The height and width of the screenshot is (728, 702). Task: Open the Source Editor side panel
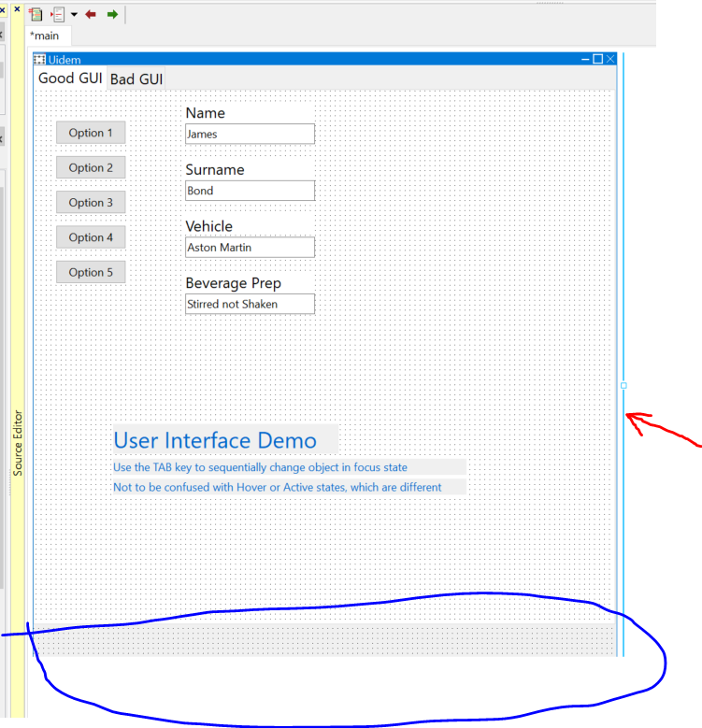point(17,442)
